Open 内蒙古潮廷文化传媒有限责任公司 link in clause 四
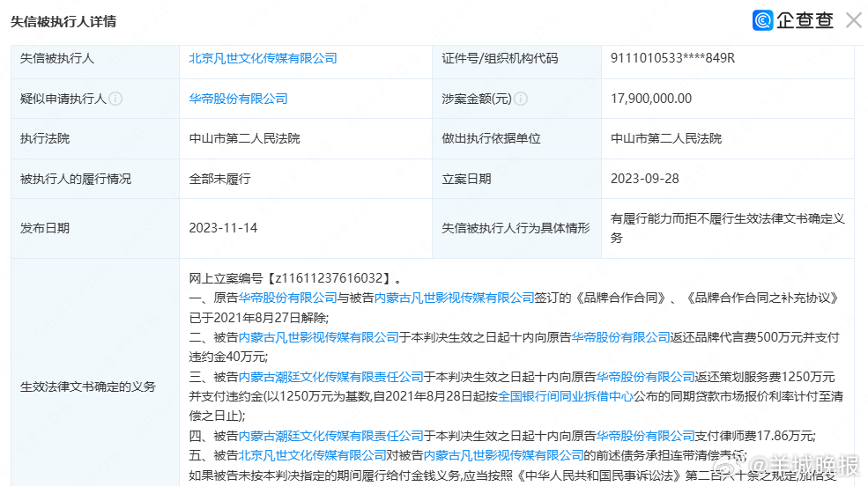The height and width of the screenshot is (486, 868). click(x=331, y=436)
